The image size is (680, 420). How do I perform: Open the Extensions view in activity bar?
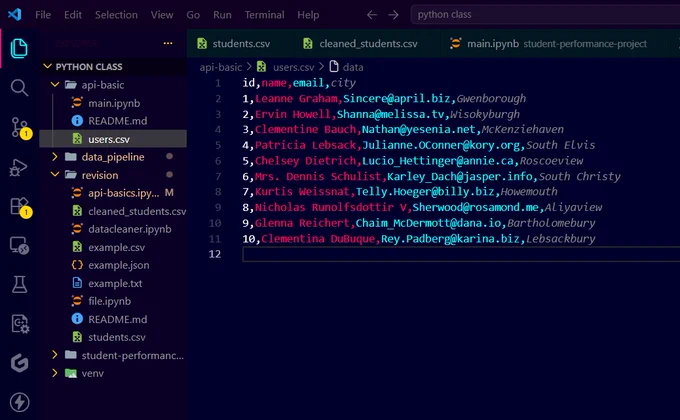pyautogui.click(x=20, y=207)
